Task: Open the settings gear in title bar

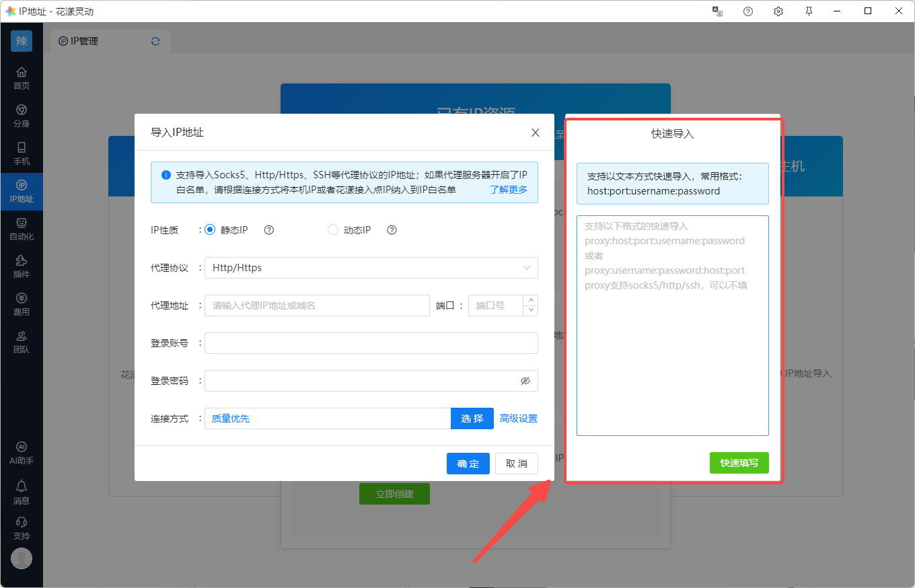Action: tap(778, 11)
